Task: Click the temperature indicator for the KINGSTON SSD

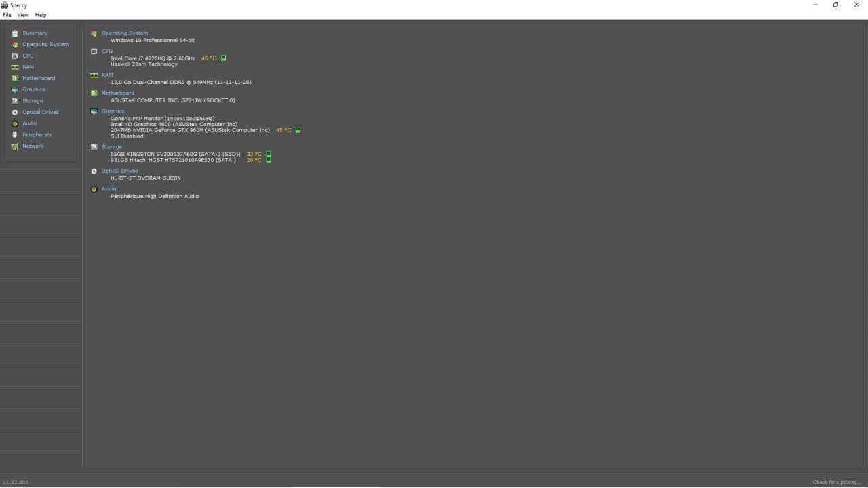Action: (269, 154)
